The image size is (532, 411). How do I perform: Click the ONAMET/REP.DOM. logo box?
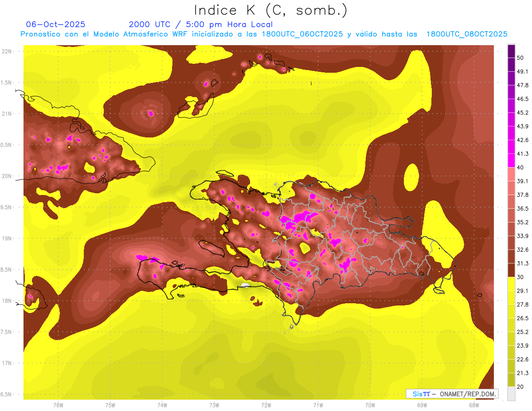pyautogui.click(x=452, y=394)
